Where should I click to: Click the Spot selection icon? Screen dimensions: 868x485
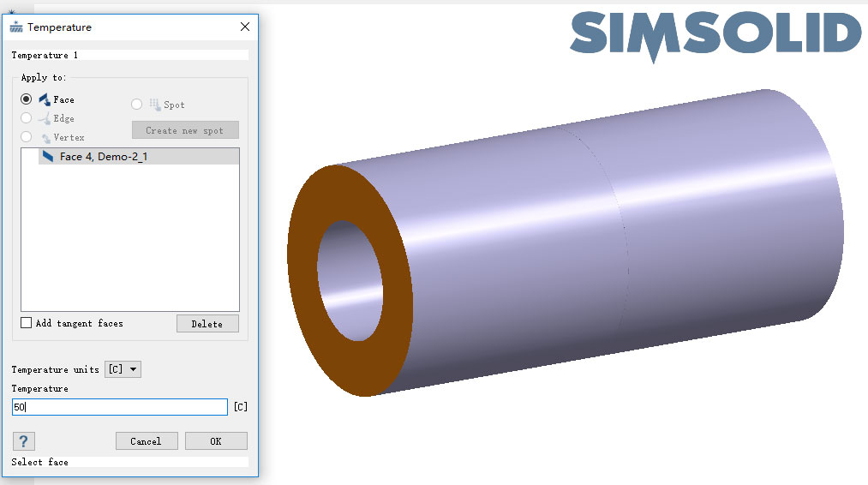154,105
